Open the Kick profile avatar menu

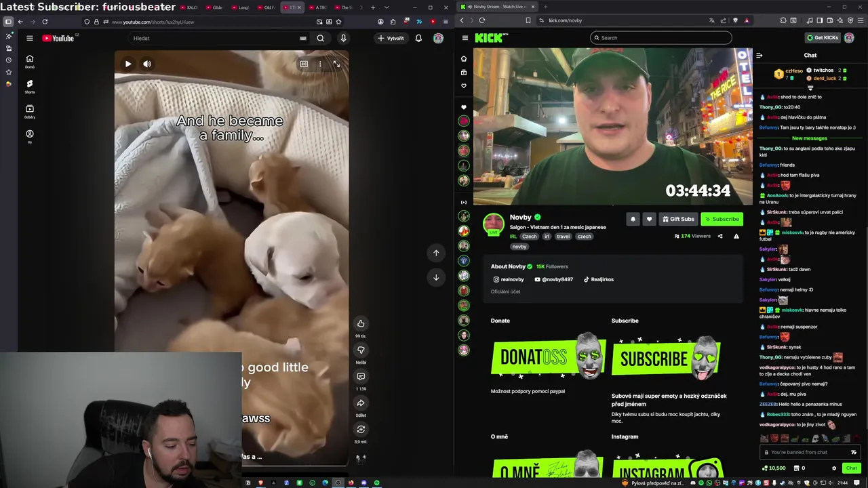849,38
